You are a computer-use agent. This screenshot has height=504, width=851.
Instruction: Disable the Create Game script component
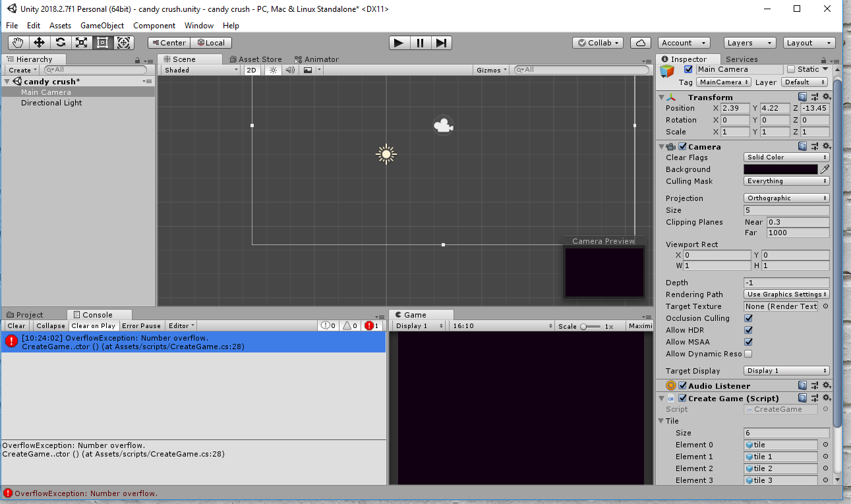683,398
